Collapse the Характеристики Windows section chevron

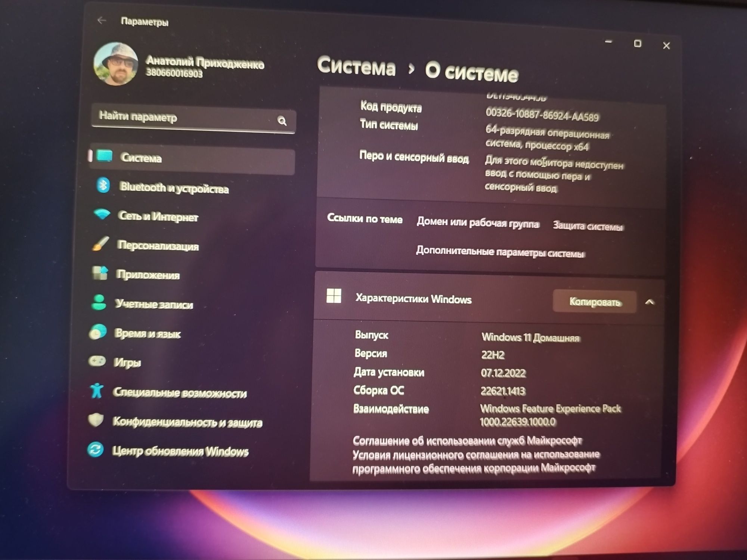650,302
